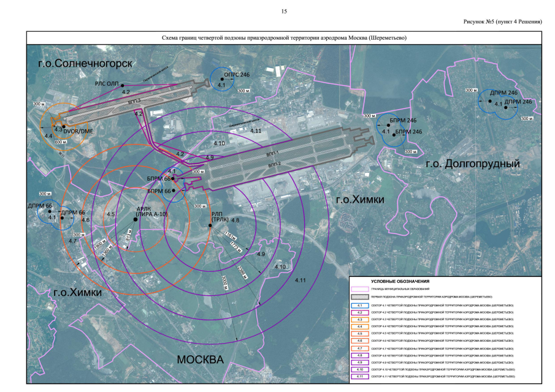Click the МОСКВА label on the map
The image size is (555, 392).
pyautogui.click(x=201, y=360)
